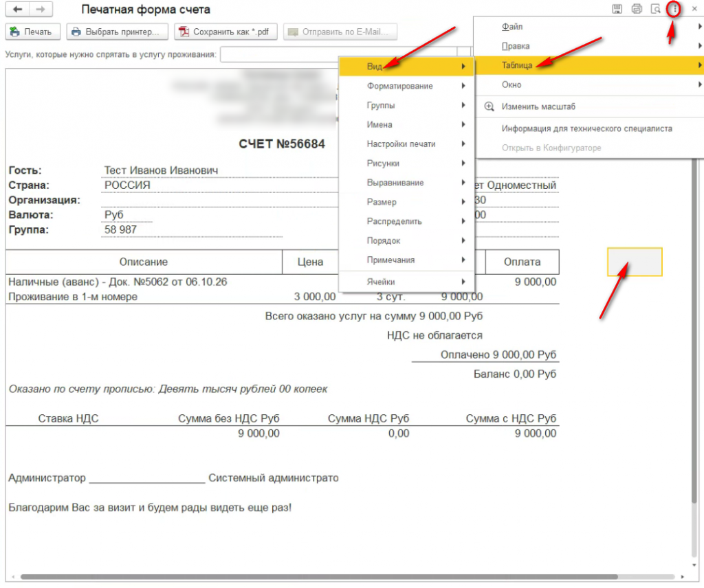
Task: Open the Выравнивание submenu
Action: point(407,183)
